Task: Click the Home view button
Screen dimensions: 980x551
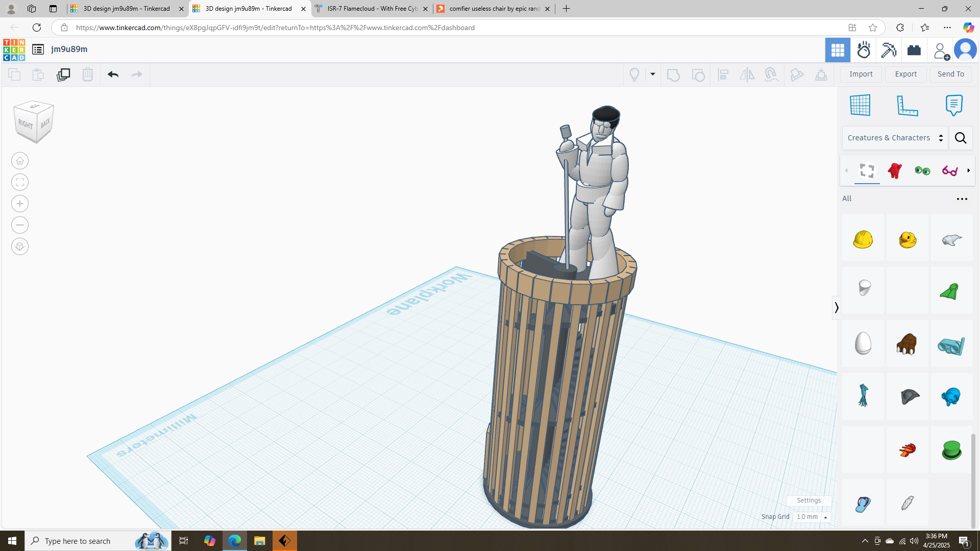Action: tap(20, 161)
